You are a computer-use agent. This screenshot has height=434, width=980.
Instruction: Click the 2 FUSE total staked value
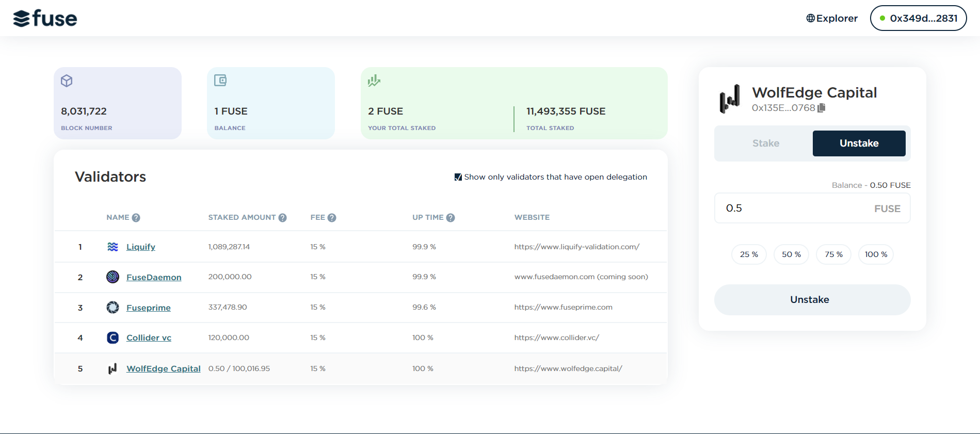[385, 111]
